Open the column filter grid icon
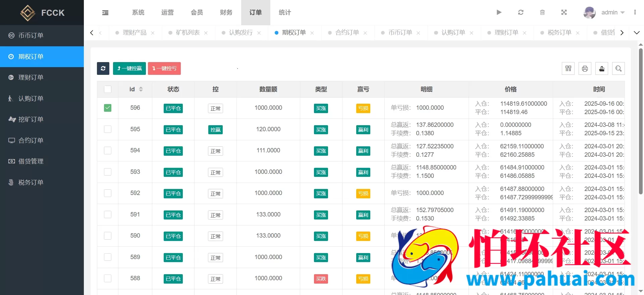 click(x=568, y=68)
